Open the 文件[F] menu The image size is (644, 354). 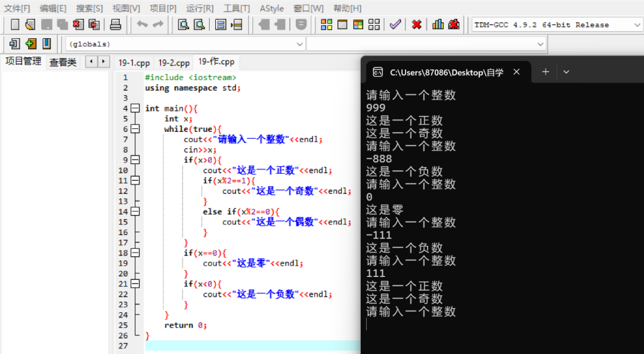(x=17, y=8)
